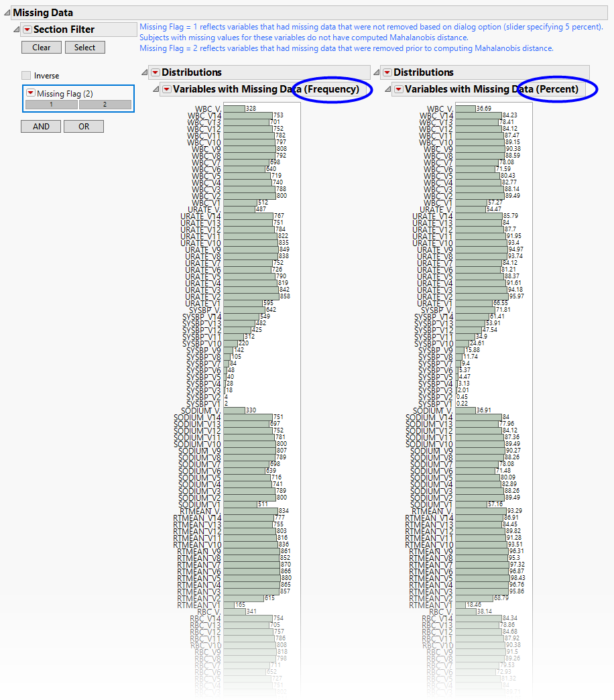Open the Section Filter red triangle menu

pyautogui.click(x=27, y=30)
